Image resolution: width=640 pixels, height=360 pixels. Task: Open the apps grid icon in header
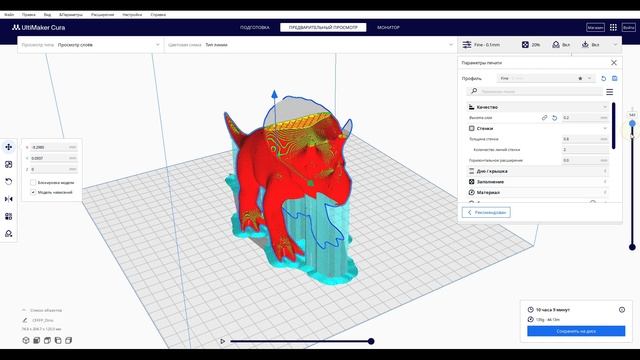(613, 27)
